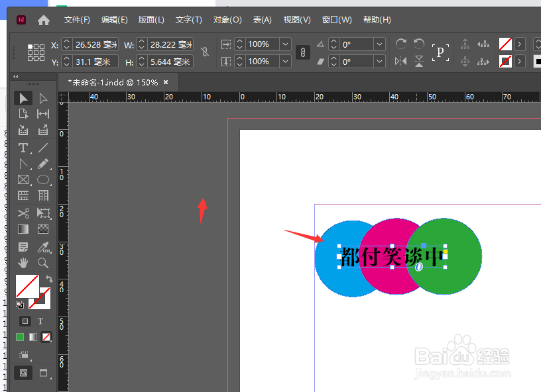The width and height of the screenshot is (541, 392).
Task: Select the Type tool
Action: tap(23, 148)
